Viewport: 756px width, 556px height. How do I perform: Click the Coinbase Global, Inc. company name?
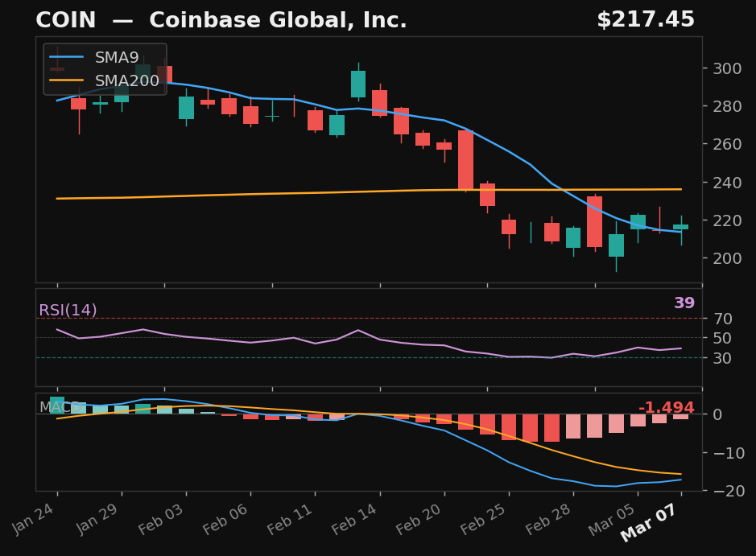[x=279, y=20]
